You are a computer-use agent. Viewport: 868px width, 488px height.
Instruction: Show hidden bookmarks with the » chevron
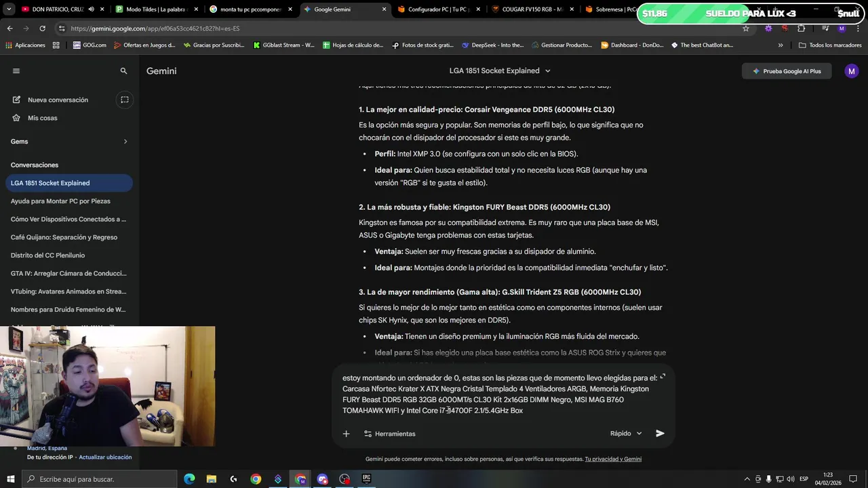pos(780,45)
